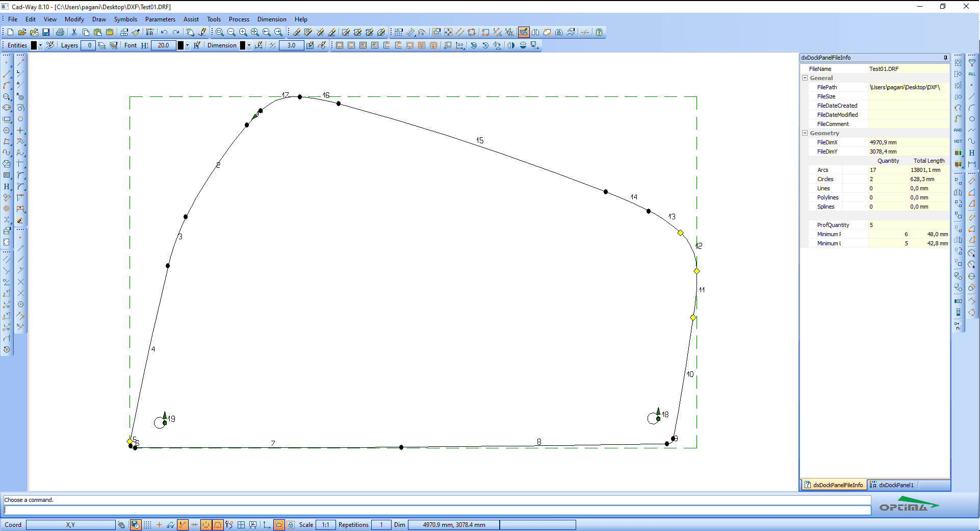
Task: Open the Dimension color dropdown arrow
Action: (x=249, y=45)
